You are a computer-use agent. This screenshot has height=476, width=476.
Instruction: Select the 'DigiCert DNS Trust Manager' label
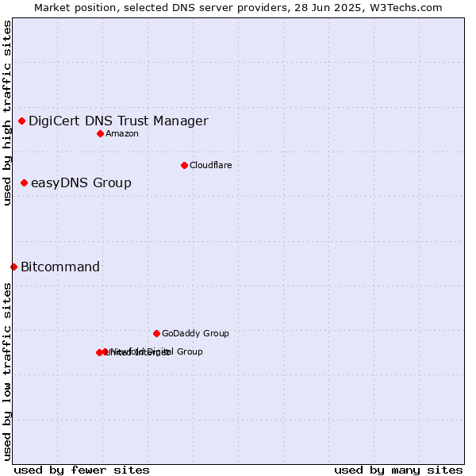(x=118, y=121)
